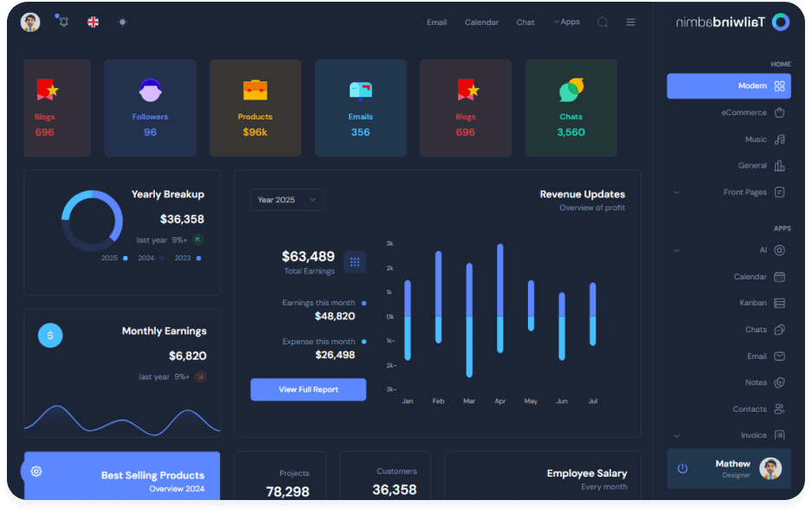Open Kanban from the sidebar
Screen dimensions: 812x513
click(752, 304)
